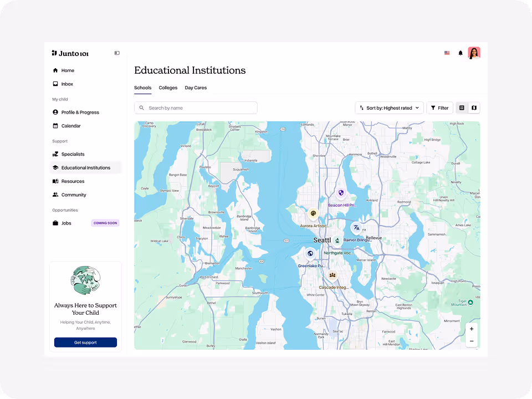Open the notifications bell
The image size is (532, 399).
click(x=461, y=53)
